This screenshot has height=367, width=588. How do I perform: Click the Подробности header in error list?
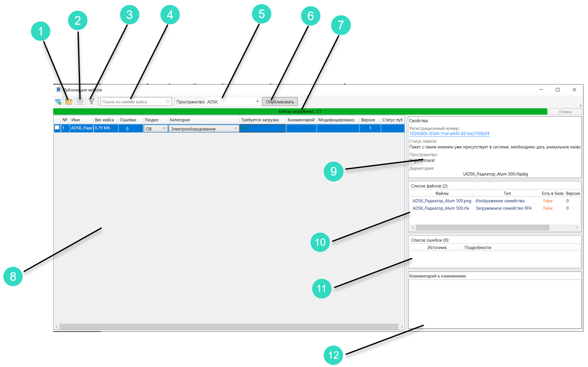pyautogui.click(x=478, y=247)
